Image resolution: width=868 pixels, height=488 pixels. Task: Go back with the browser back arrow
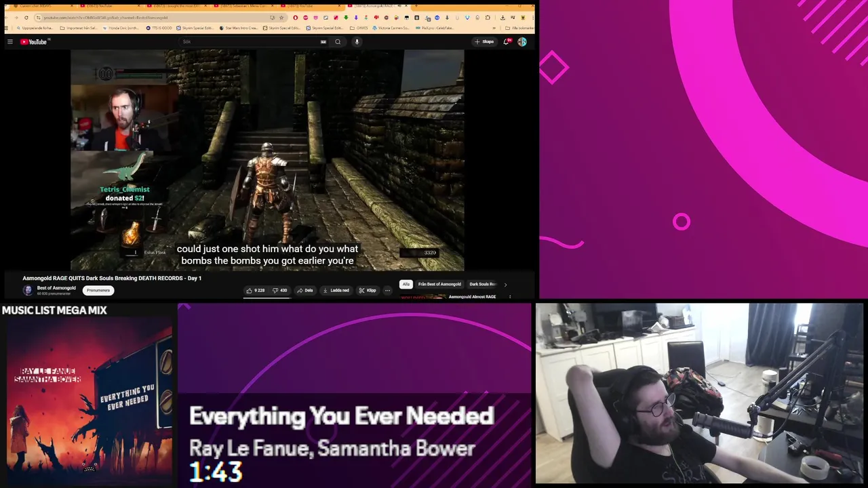click(x=7, y=18)
